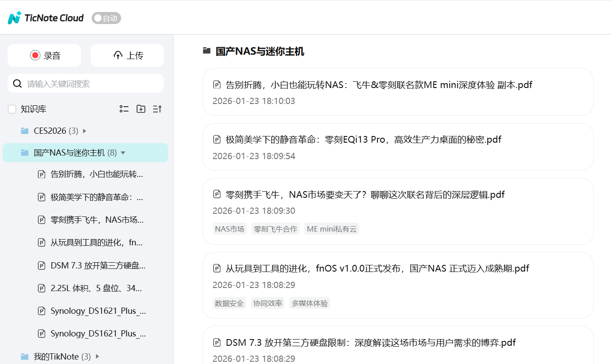The height and width of the screenshot is (364, 611).
Task: Click the ME mini私有云 tag
Action: (332, 229)
